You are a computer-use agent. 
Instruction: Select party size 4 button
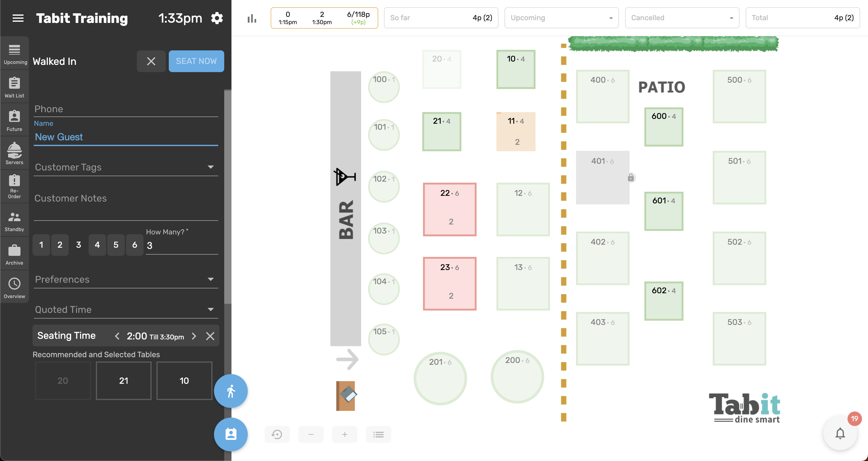coord(97,245)
